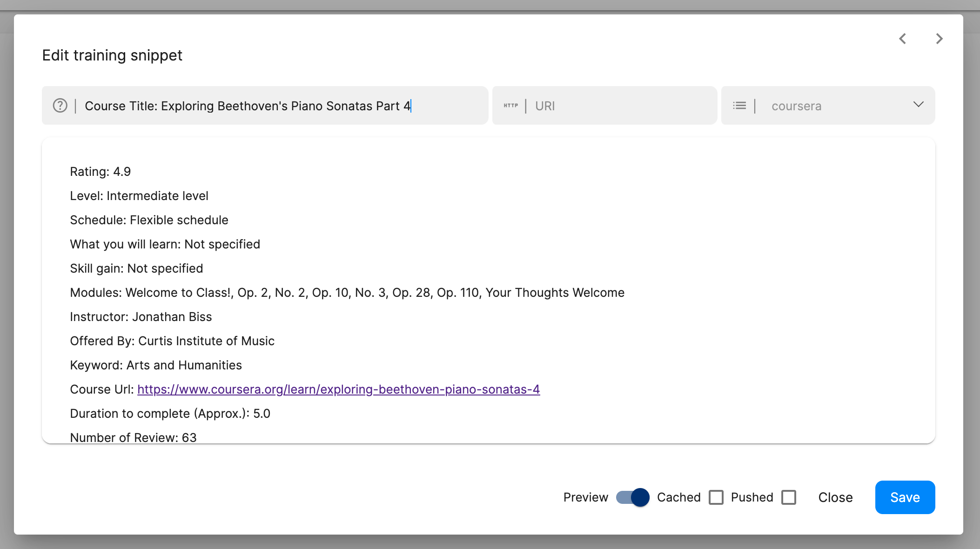Go to the previous training snippet
The width and height of the screenshot is (980, 549).
[x=903, y=39]
